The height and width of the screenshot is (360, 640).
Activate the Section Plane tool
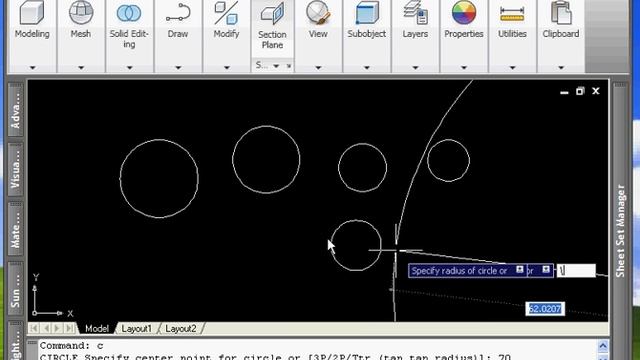point(272,14)
